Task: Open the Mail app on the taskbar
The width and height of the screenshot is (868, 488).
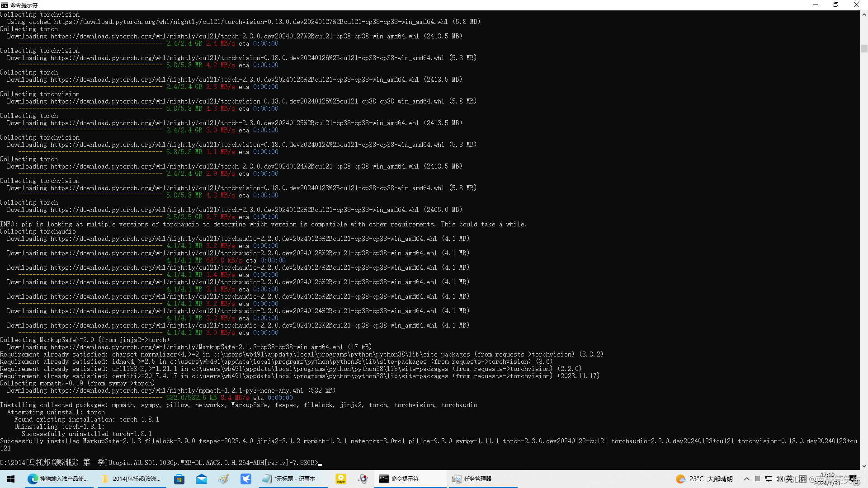Action: pos(202,479)
